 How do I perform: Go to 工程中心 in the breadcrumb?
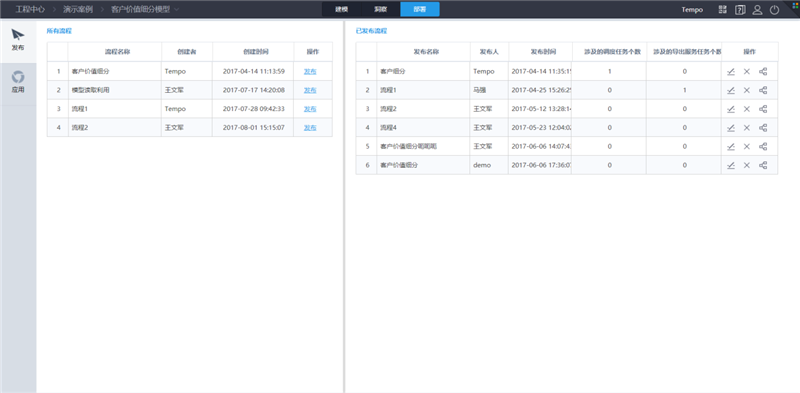tap(30, 10)
